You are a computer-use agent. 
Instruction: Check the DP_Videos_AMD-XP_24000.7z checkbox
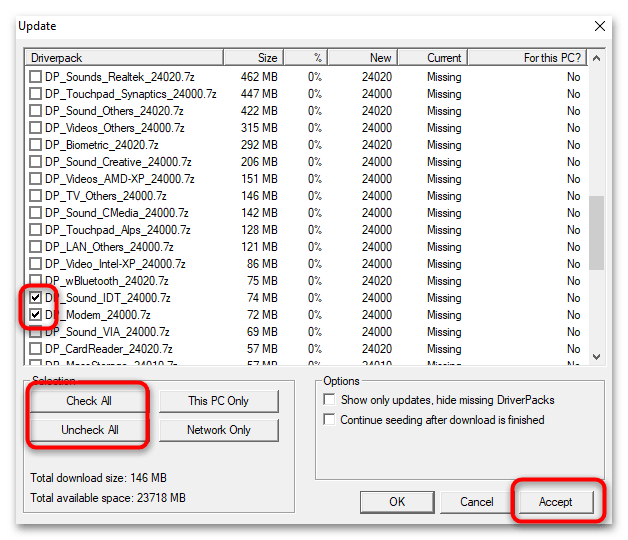click(x=36, y=179)
